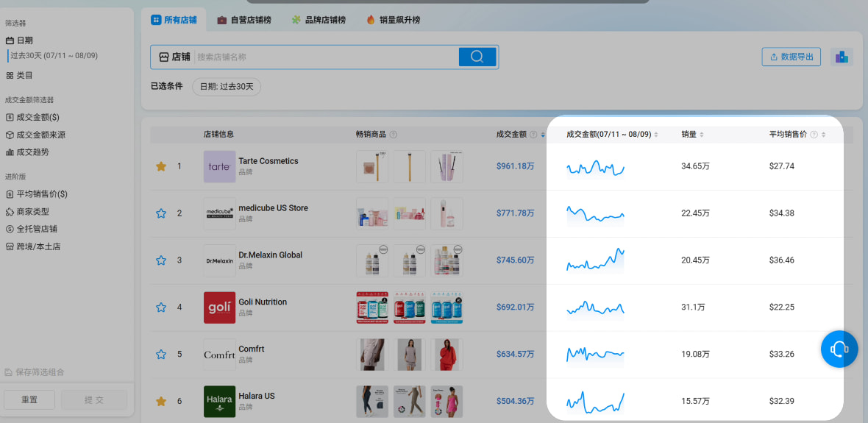The width and height of the screenshot is (868, 423).
Task: Click the Dr.Melaxin store logo
Action: tap(220, 260)
